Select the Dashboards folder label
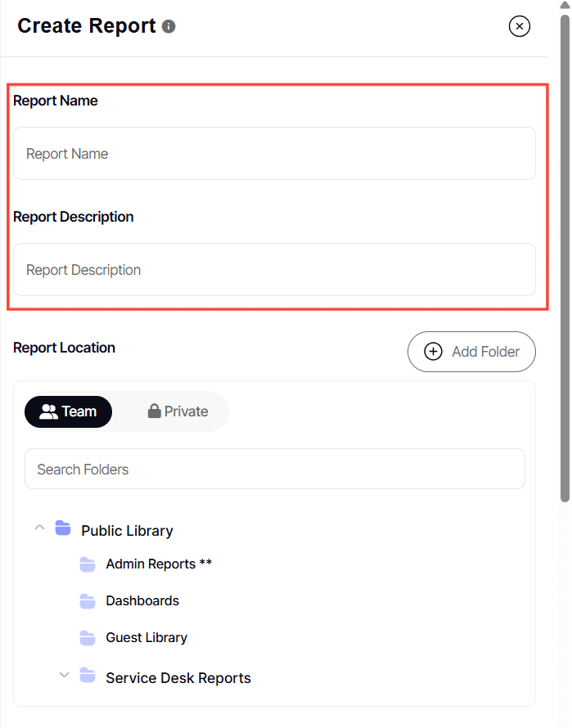This screenshot has height=728, width=572. click(142, 601)
